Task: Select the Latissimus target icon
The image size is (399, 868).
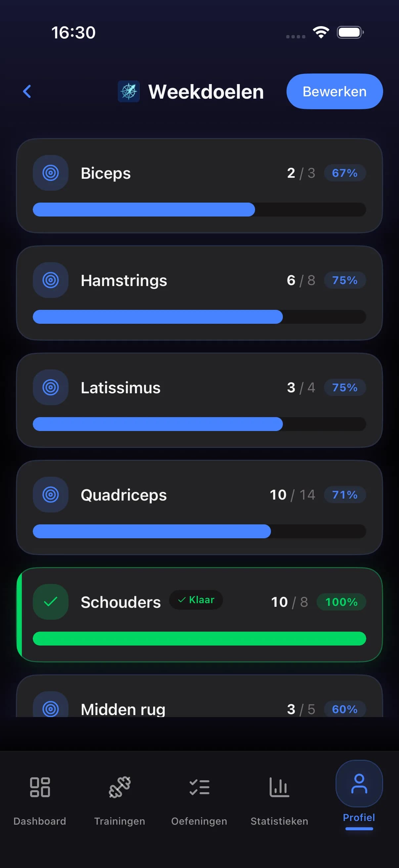Action: coord(51,387)
